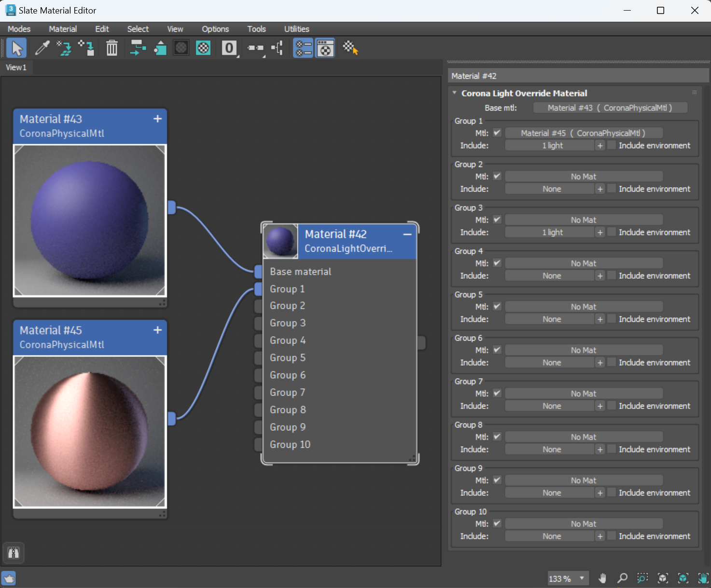Screen dimensions: 711x588
Task: Toggle Show Shaded Material in Viewport
Action: [x=181, y=48]
